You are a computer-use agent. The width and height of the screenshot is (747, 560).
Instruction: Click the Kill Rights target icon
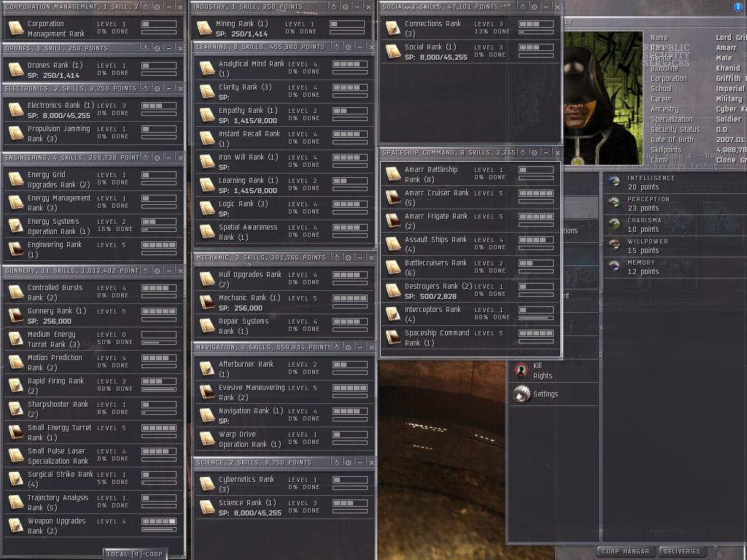click(521, 370)
